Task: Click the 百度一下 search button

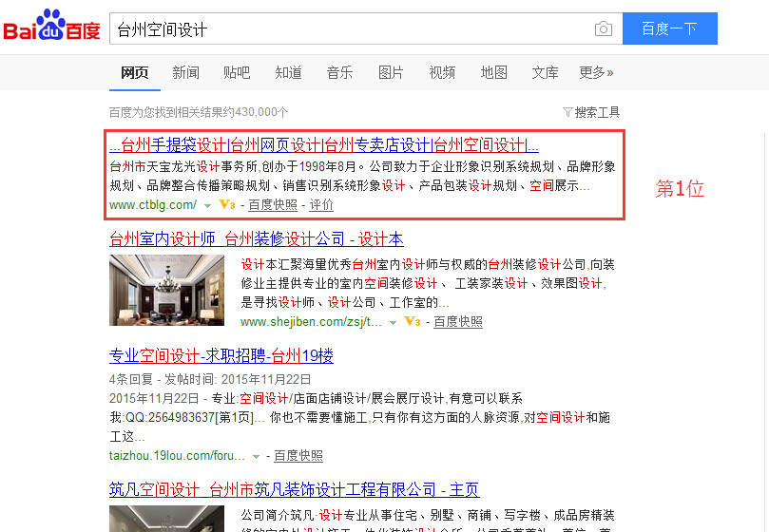Action: coord(670,28)
